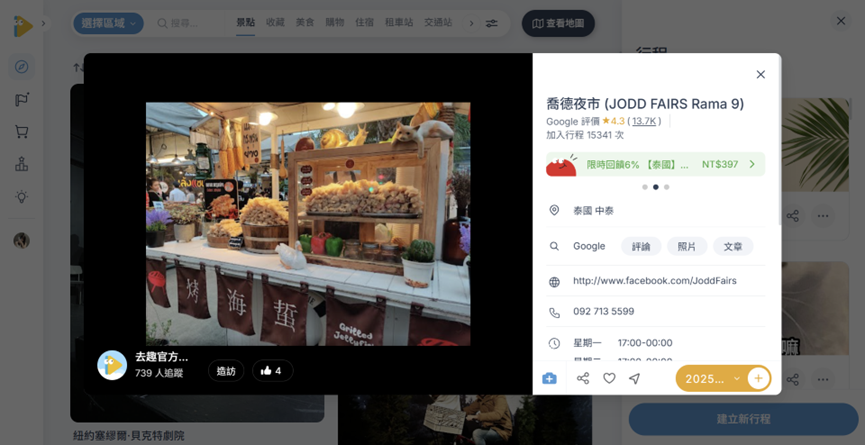This screenshot has width=865, height=445.
Task: Click the 建立新行程 create trip button
Action: [x=743, y=419]
